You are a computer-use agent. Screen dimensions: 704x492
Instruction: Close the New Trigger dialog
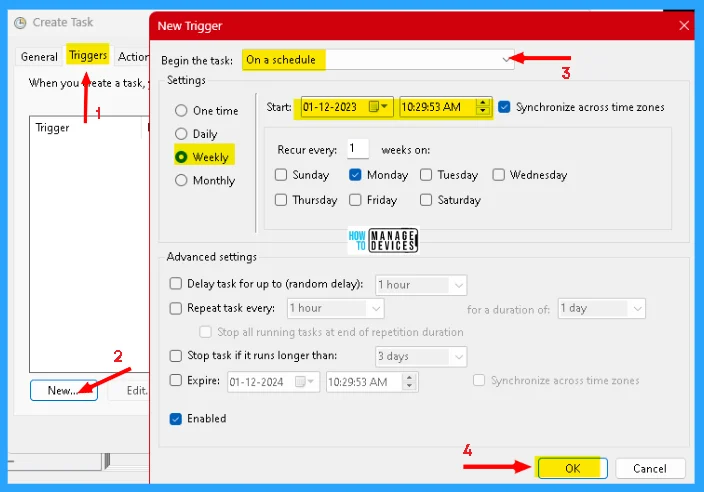point(684,26)
